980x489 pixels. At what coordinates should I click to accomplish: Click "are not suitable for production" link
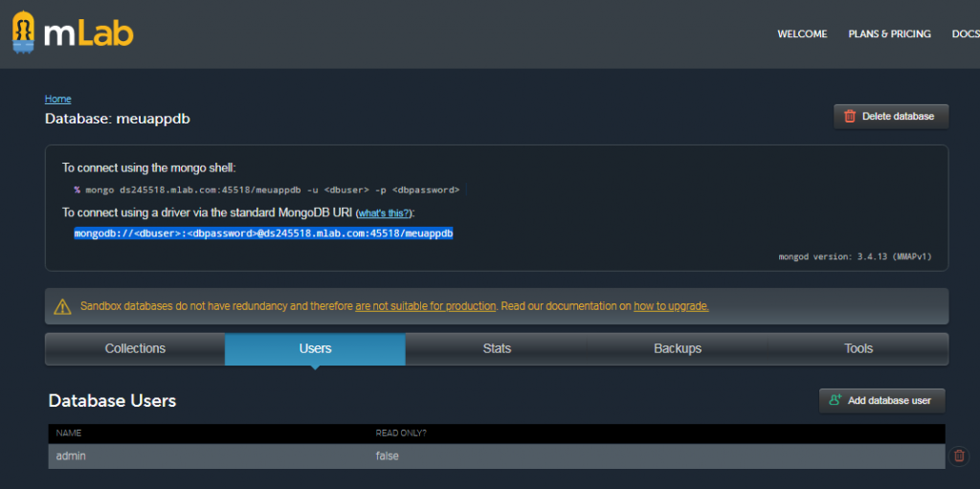[425, 306]
